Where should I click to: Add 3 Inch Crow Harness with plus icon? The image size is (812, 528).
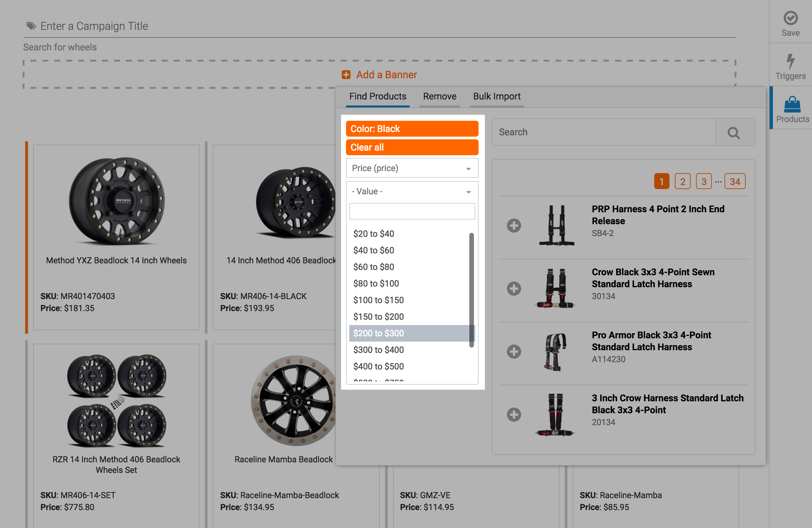(x=513, y=415)
